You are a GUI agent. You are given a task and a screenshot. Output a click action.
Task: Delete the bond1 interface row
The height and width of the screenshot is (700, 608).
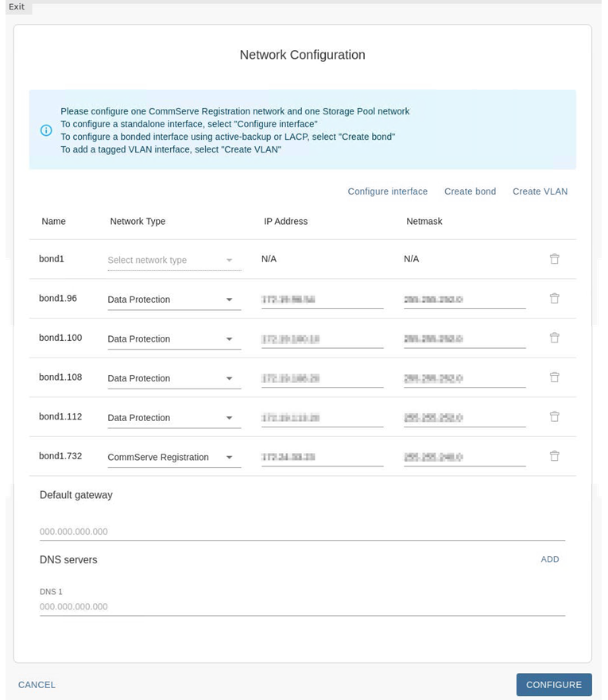click(554, 258)
